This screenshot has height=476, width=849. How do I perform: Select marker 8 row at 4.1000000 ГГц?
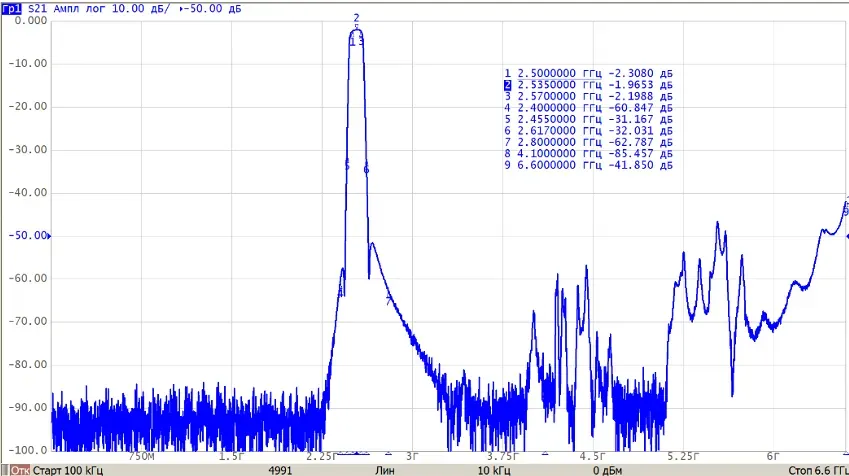[588, 153]
